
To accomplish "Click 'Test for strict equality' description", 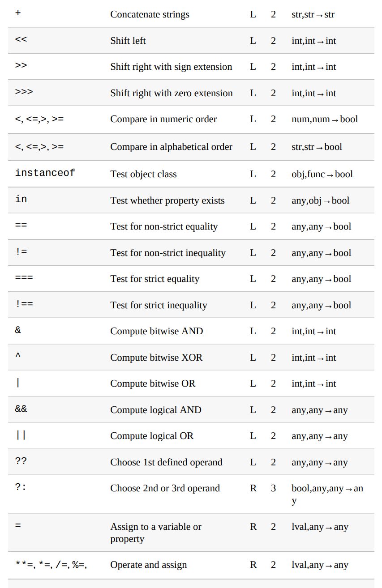I will pos(155,279).
